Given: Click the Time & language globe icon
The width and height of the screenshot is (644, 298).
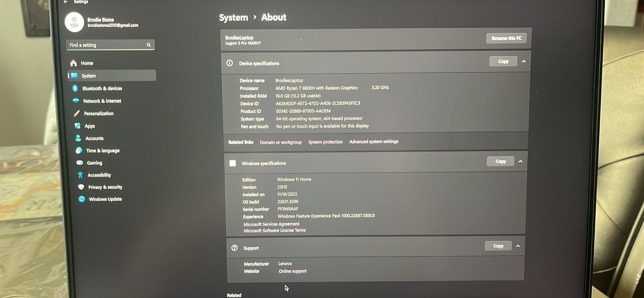Looking at the screenshot, I should [x=79, y=151].
